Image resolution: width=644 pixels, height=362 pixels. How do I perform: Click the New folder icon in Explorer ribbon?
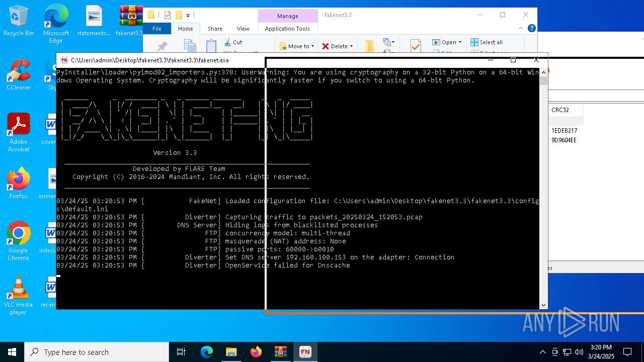pos(370,46)
